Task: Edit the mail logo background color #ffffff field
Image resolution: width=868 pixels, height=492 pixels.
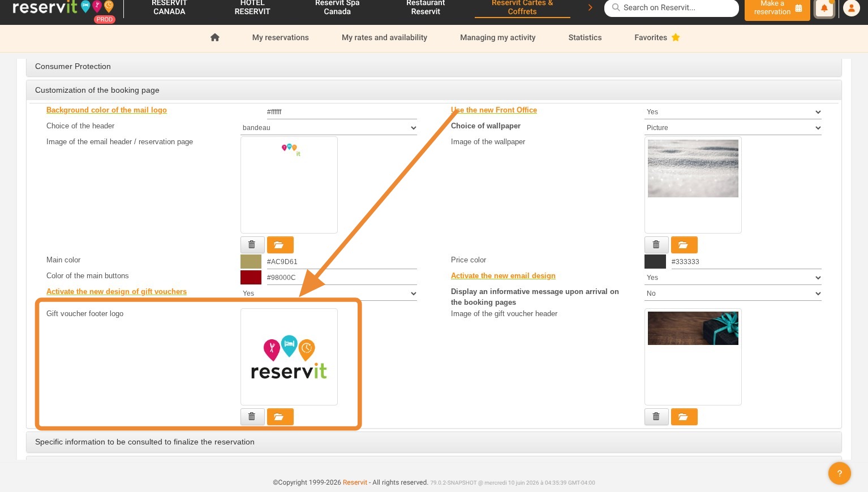Action: coord(341,112)
